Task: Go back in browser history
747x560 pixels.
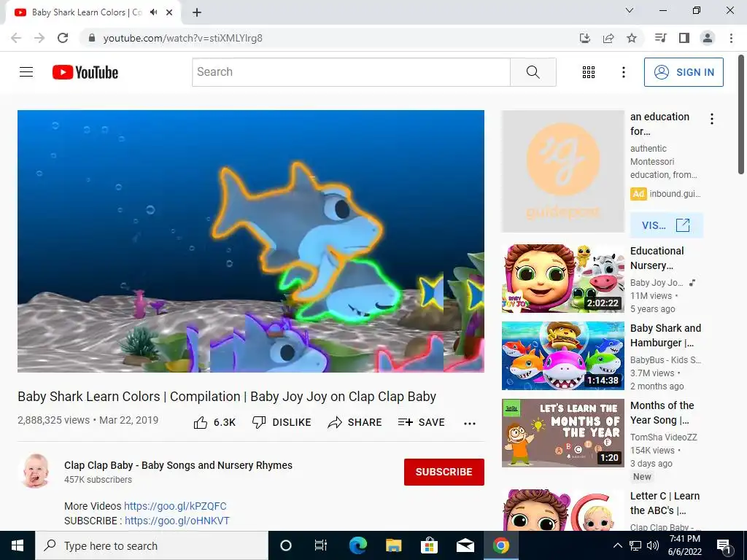Action: pos(16,38)
